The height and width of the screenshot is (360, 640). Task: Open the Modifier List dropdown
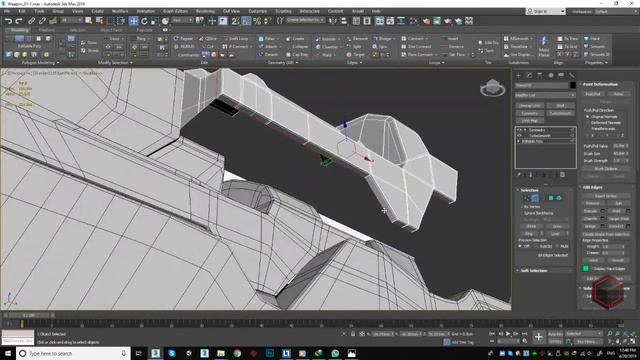[x=545, y=95]
